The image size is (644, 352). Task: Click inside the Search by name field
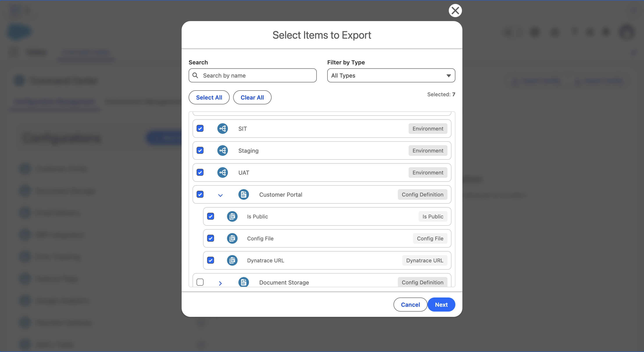(252, 75)
